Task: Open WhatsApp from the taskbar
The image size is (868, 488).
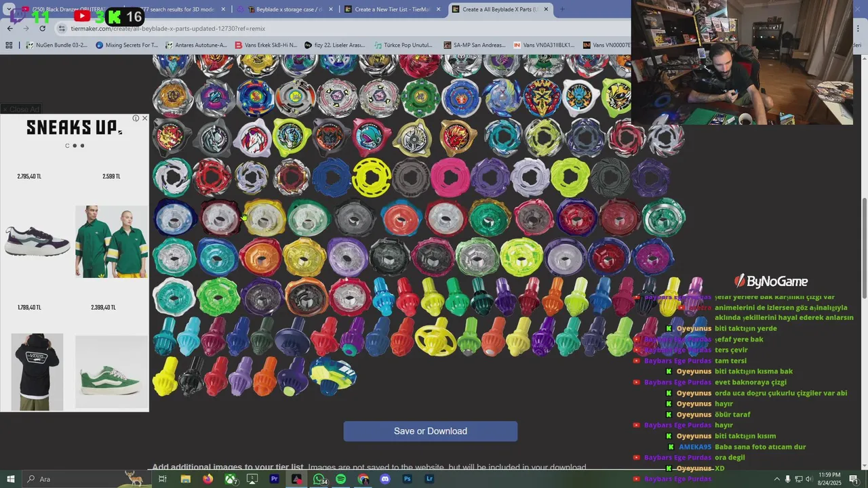Action: coord(319,479)
